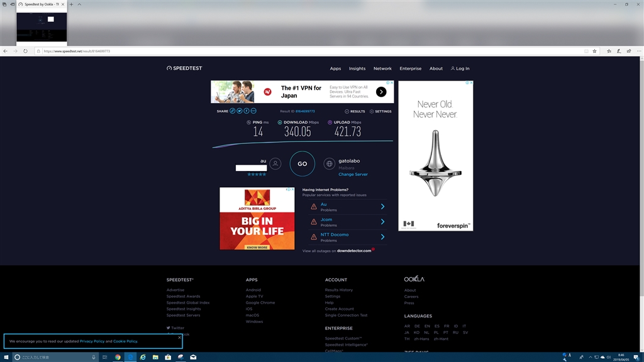
Task: Click the Aditya Birla Know More ad
Action: coord(257,248)
